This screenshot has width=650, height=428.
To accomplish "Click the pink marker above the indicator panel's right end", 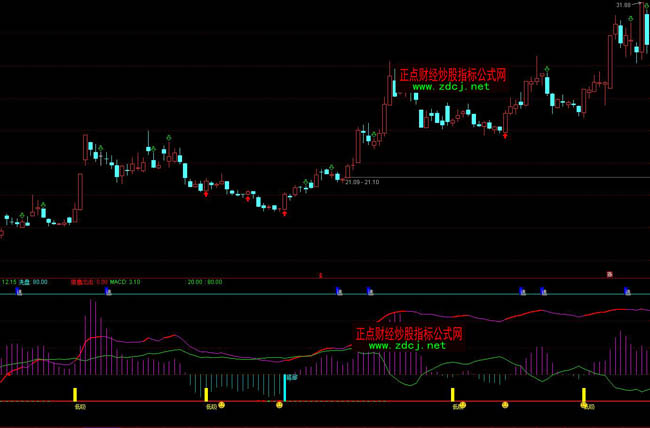I will pyautogui.click(x=608, y=274).
